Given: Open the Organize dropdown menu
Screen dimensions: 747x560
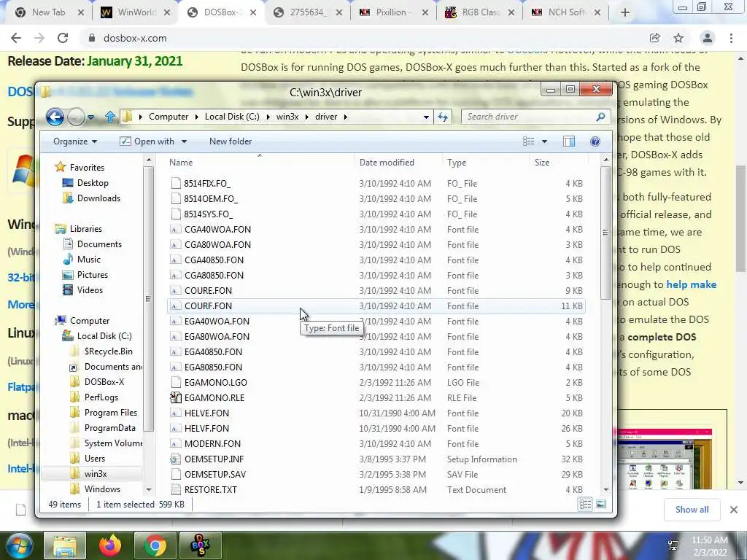Looking at the screenshot, I should (x=75, y=141).
